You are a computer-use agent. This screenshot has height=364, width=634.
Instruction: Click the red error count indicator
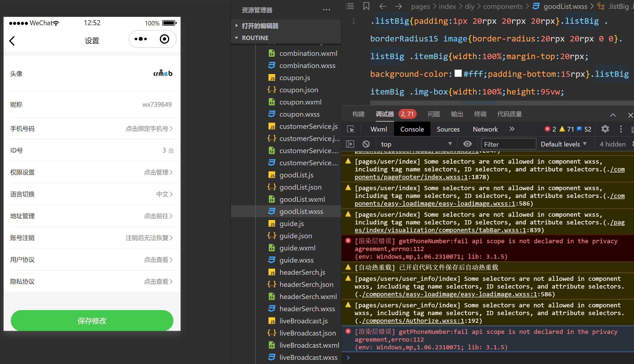click(550, 129)
